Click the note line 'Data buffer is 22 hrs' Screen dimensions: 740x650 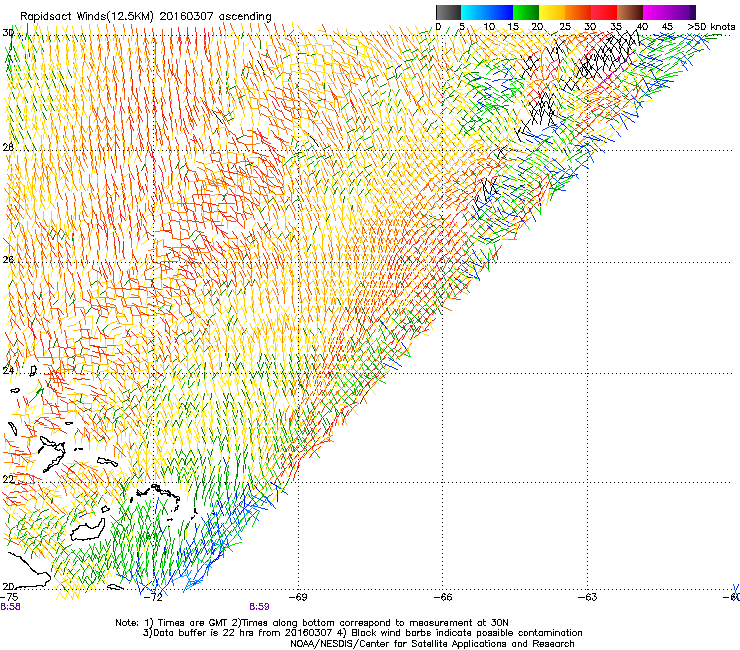[x=202, y=633]
